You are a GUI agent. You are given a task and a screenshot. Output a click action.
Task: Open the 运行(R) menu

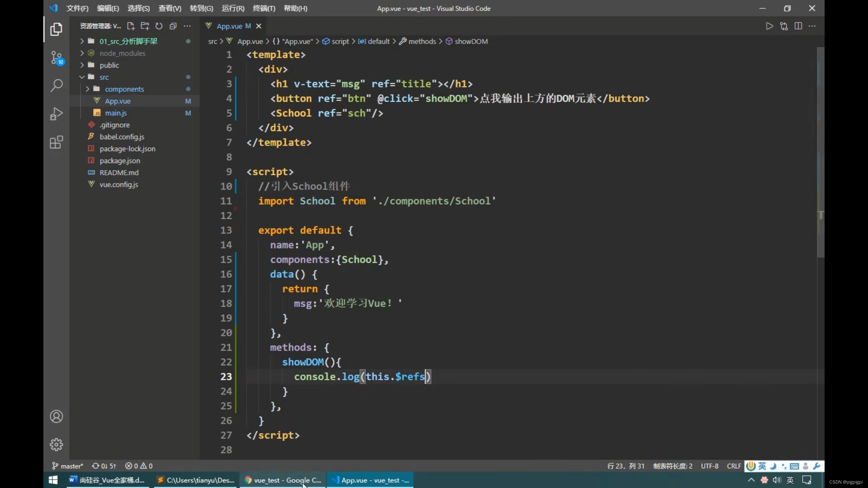[x=233, y=8]
